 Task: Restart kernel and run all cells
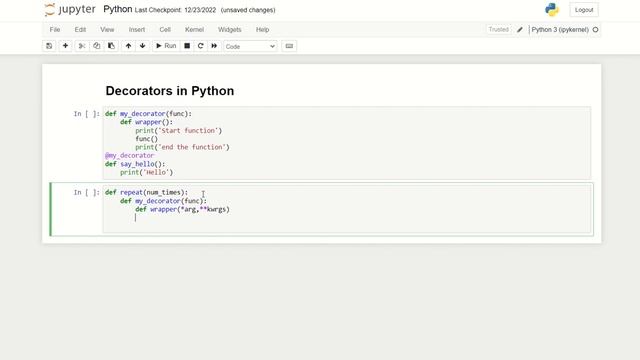214,46
